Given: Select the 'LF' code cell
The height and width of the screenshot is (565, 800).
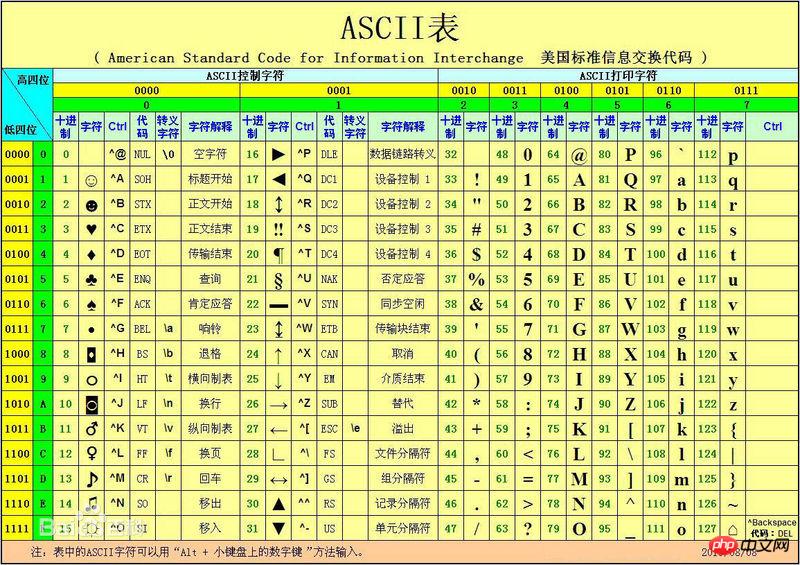Looking at the screenshot, I should [x=142, y=404].
